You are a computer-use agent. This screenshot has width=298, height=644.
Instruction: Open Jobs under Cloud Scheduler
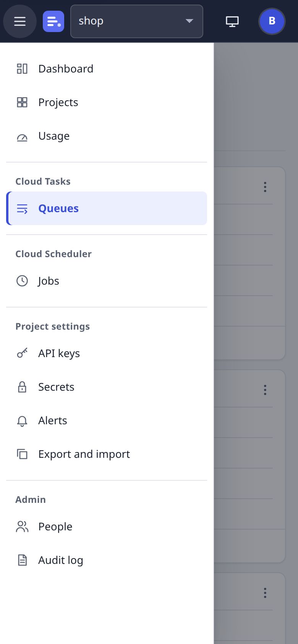click(x=107, y=281)
